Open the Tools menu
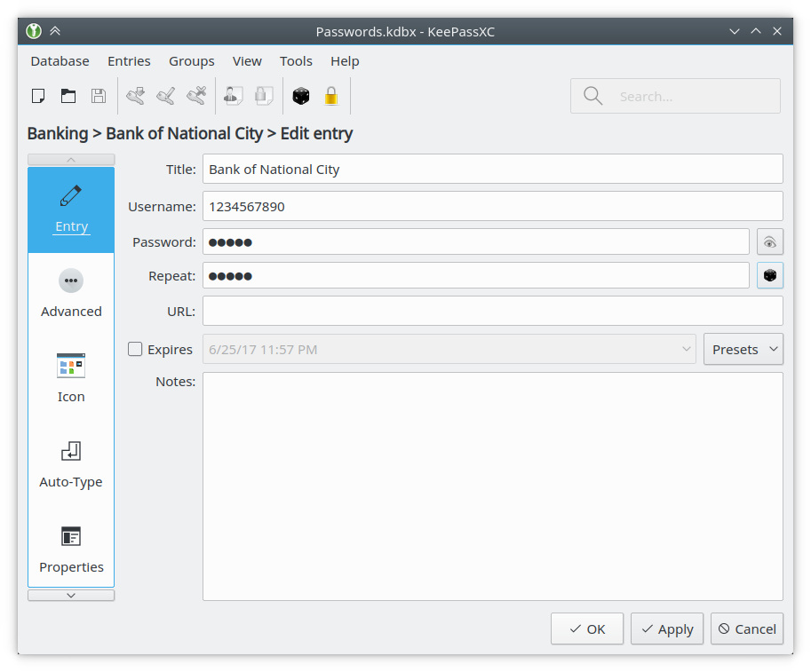The width and height of the screenshot is (811, 672). coord(296,61)
